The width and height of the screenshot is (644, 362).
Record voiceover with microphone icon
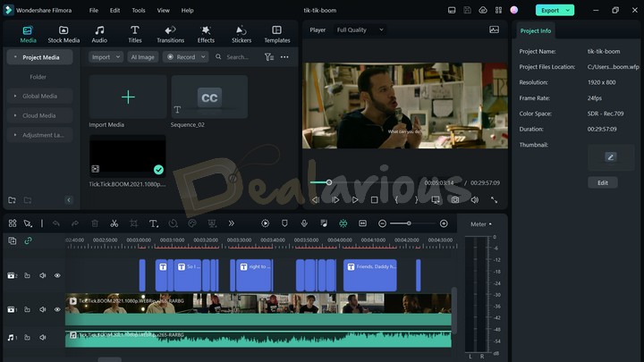coord(304,223)
